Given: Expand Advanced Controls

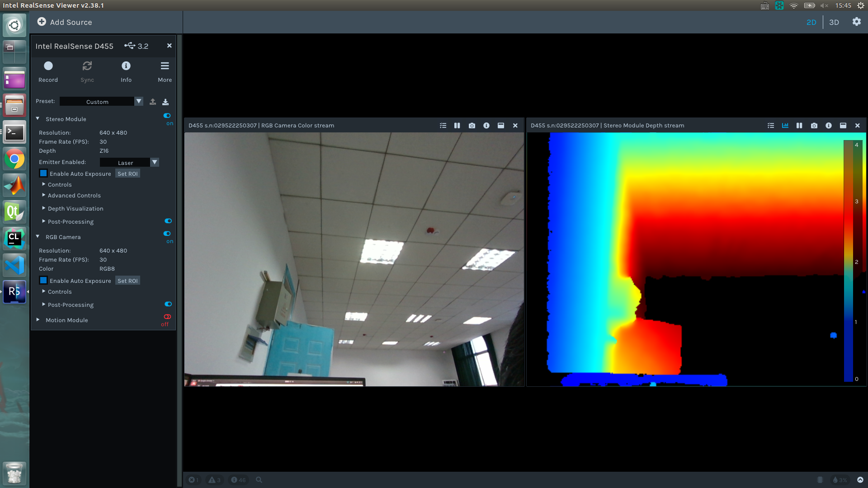Looking at the screenshot, I should pos(44,195).
